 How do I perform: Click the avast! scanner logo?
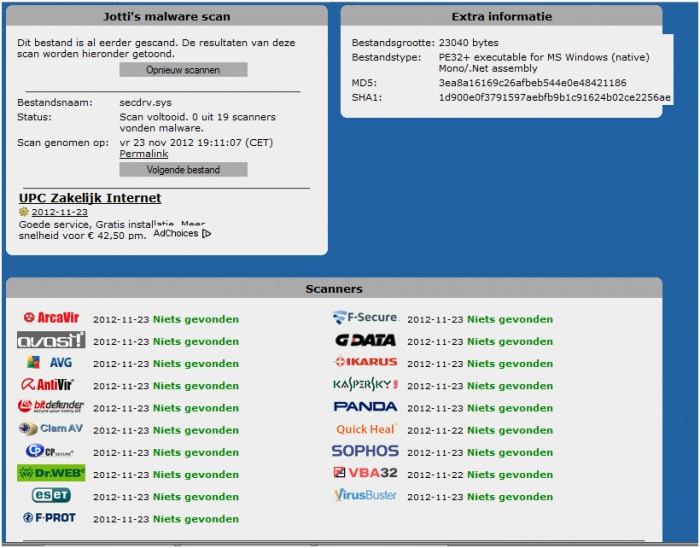(x=51, y=340)
